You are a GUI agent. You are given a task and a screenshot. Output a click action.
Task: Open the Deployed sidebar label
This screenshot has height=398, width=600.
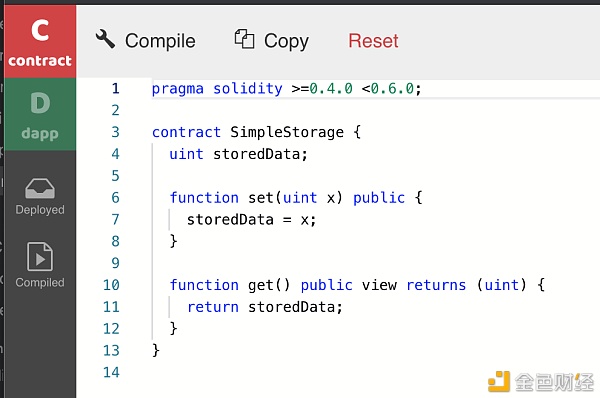(x=40, y=209)
